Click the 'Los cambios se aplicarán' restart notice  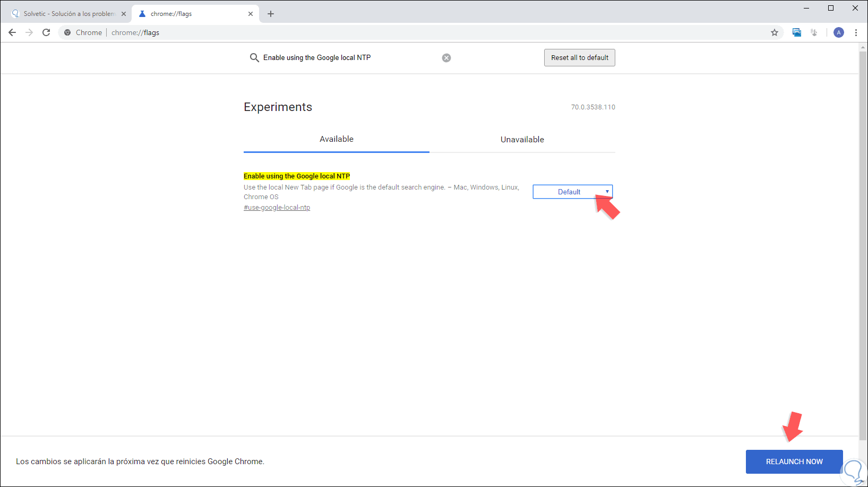tap(140, 462)
